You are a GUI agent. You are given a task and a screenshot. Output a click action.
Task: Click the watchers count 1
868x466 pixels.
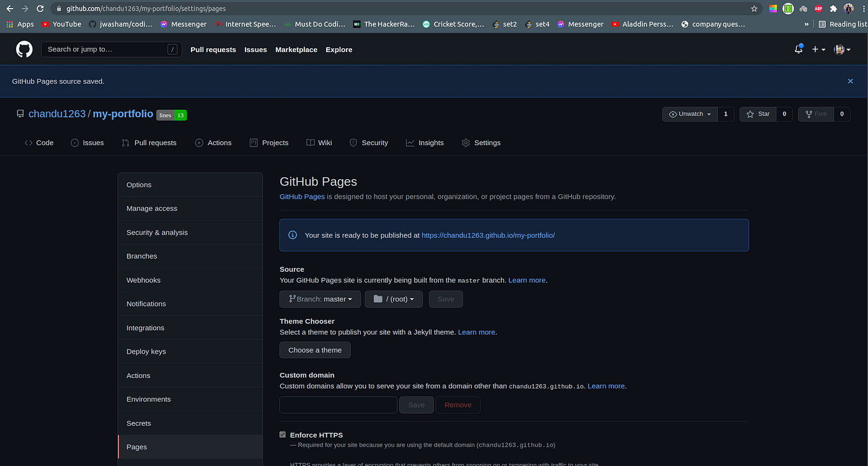click(726, 114)
